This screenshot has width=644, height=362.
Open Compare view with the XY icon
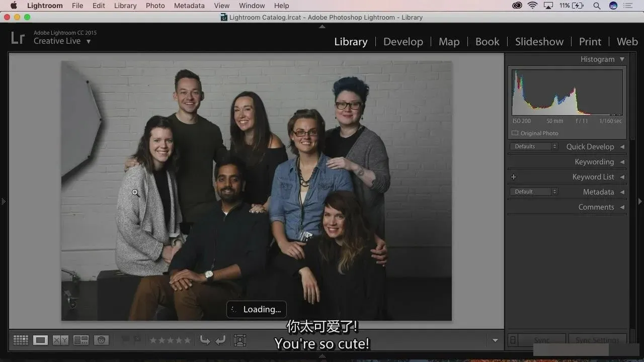click(60, 340)
